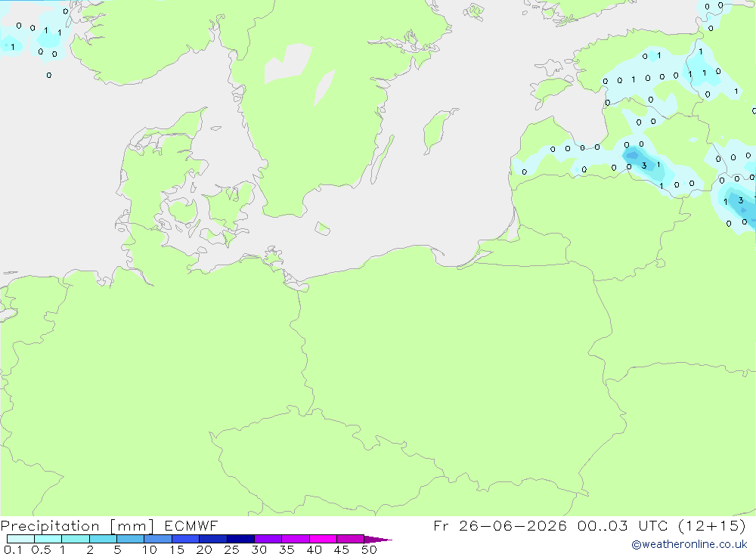Click the above-50 mm arrow tip of legend

pyautogui.click(x=378, y=540)
